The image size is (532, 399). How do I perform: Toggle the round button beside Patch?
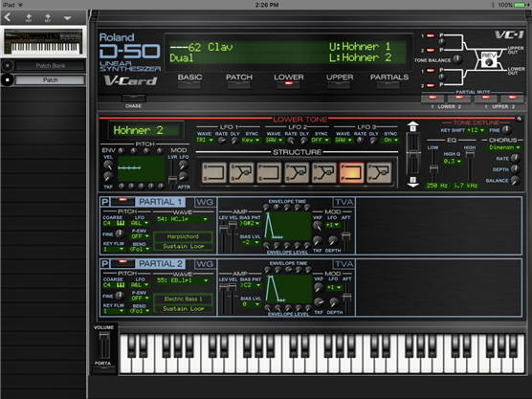[7, 80]
